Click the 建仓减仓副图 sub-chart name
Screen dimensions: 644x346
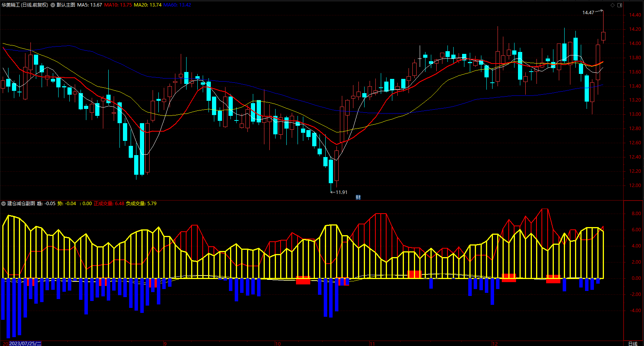(x=21, y=204)
